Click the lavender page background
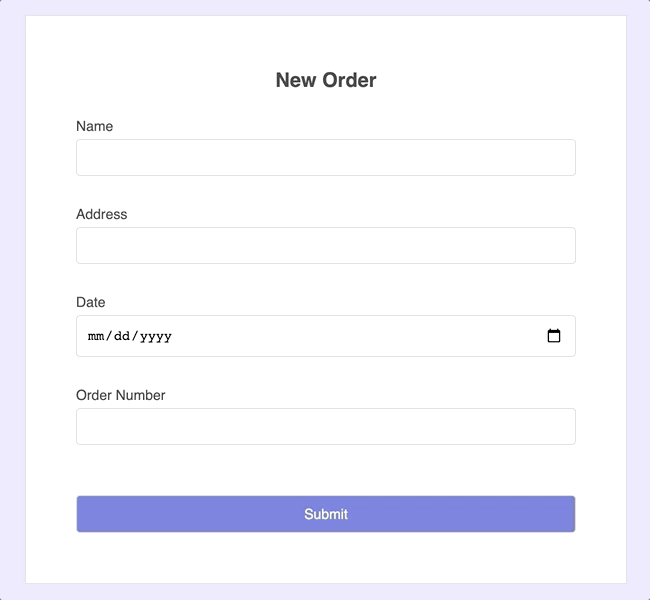The image size is (650, 600). 12,300
